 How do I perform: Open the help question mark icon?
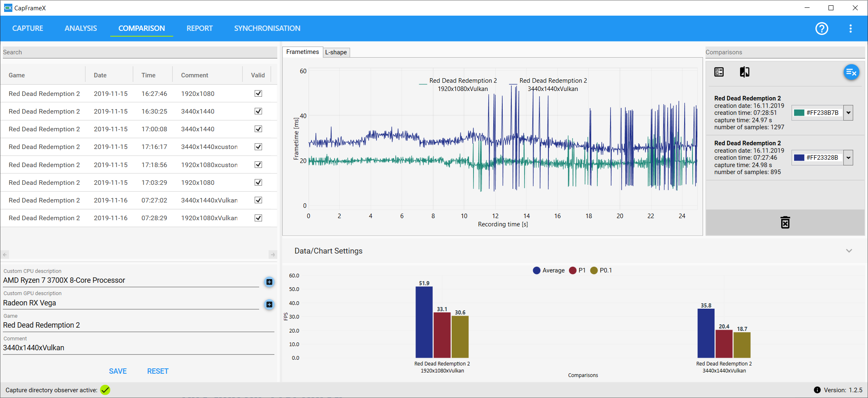[x=822, y=28]
